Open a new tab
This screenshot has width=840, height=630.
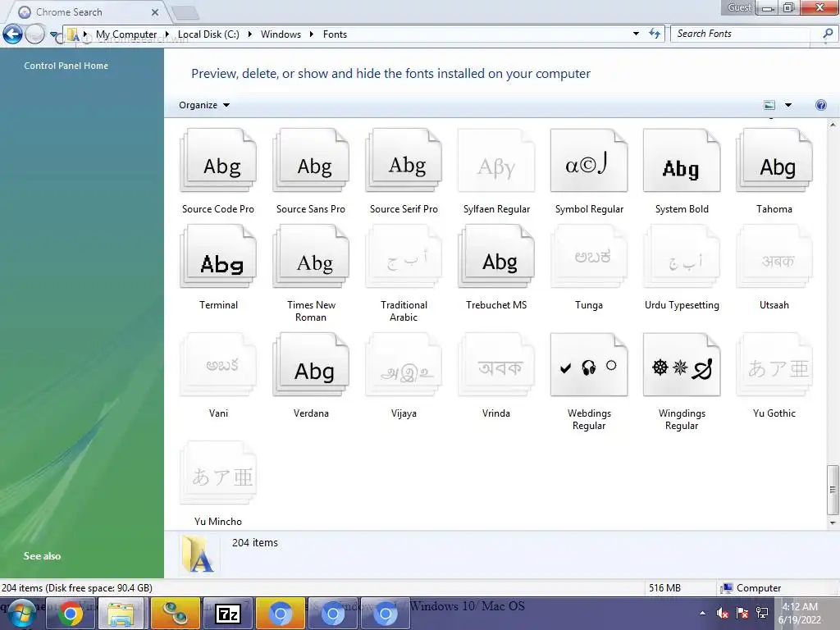pyautogui.click(x=185, y=12)
